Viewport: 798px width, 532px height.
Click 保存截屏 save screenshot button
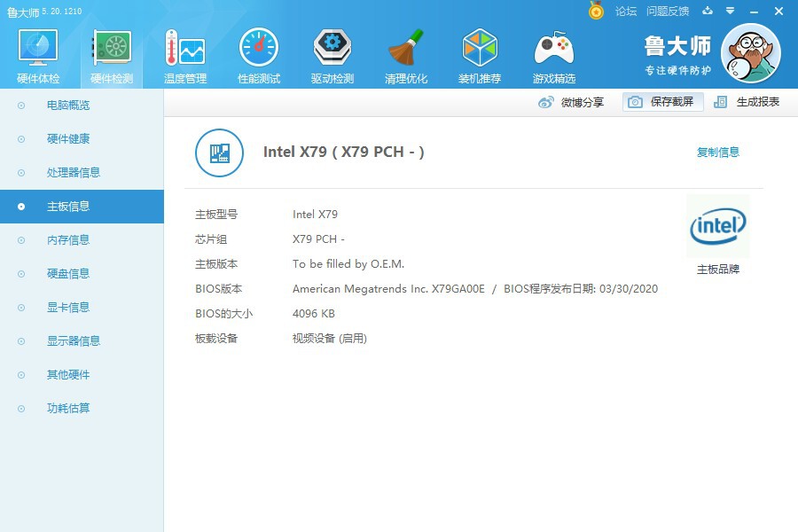click(x=663, y=102)
